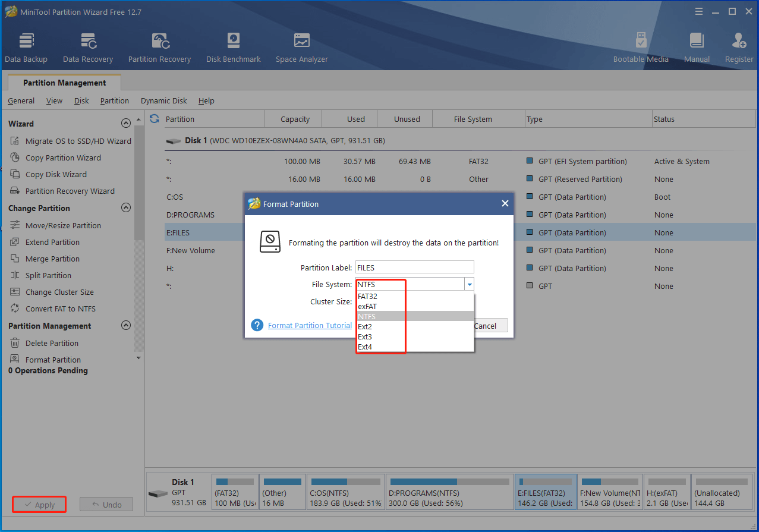Select C:OS(NTFS) block in disk map
The height and width of the screenshot is (532, 759).
point(346,492)
